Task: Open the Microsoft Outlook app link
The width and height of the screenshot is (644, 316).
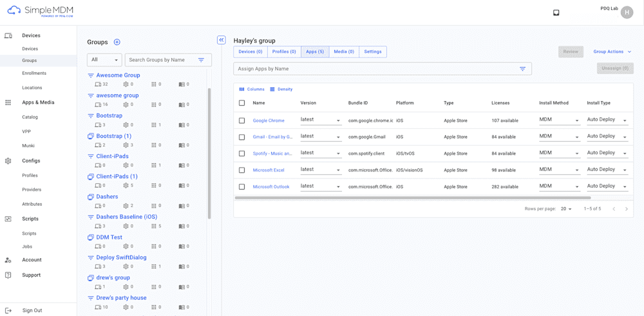Action: pos(271,187)
